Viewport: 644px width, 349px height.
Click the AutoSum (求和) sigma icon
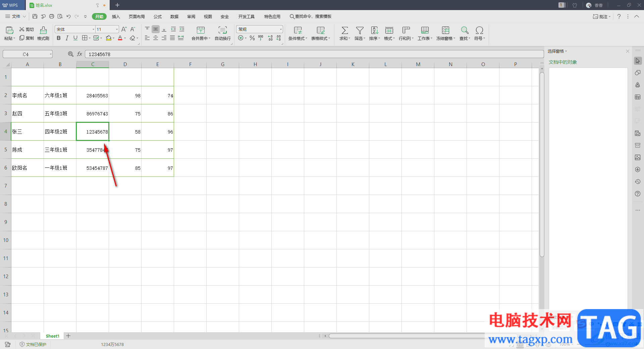click(x=344, y=30)
